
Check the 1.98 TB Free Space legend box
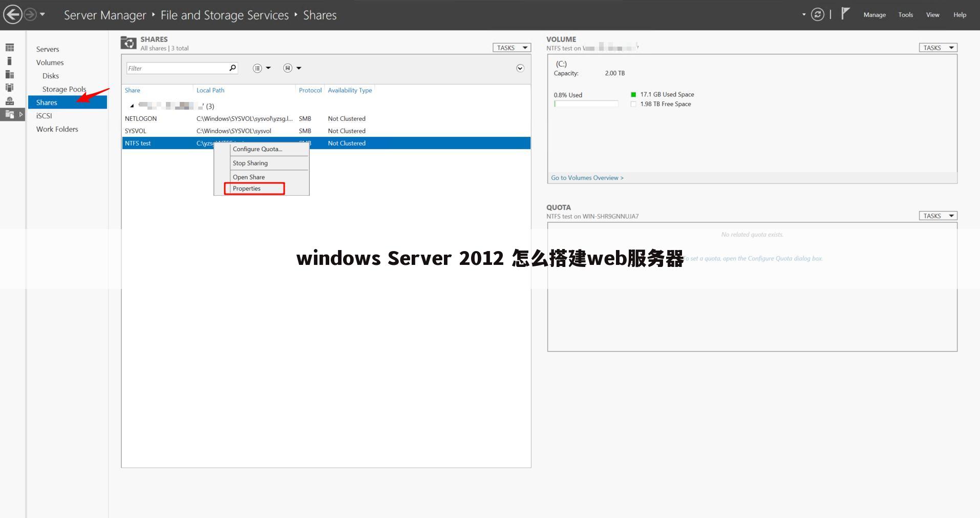(x=634, y=104)
